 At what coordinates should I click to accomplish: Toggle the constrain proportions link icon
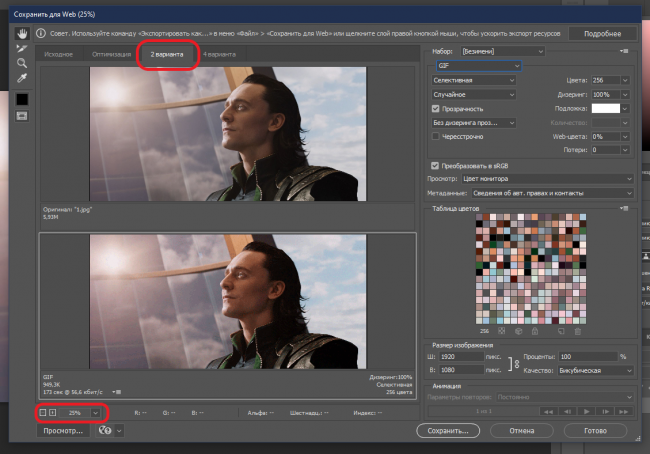[x=517, y=364]
